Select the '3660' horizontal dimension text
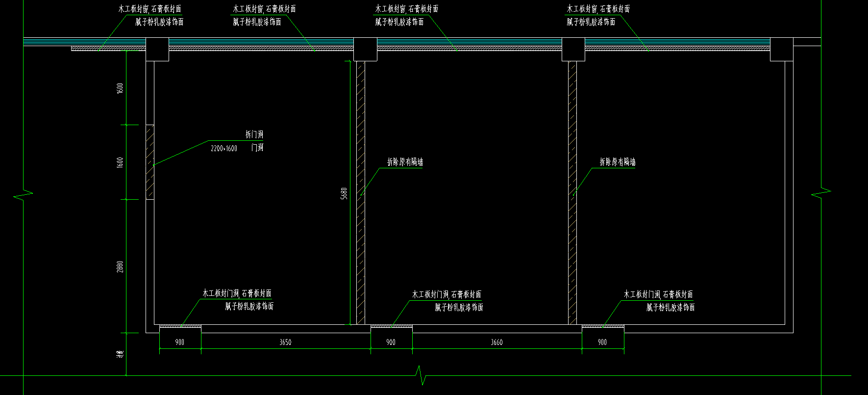The height and width of the screenshot is (395, 868). coord(496,342)
